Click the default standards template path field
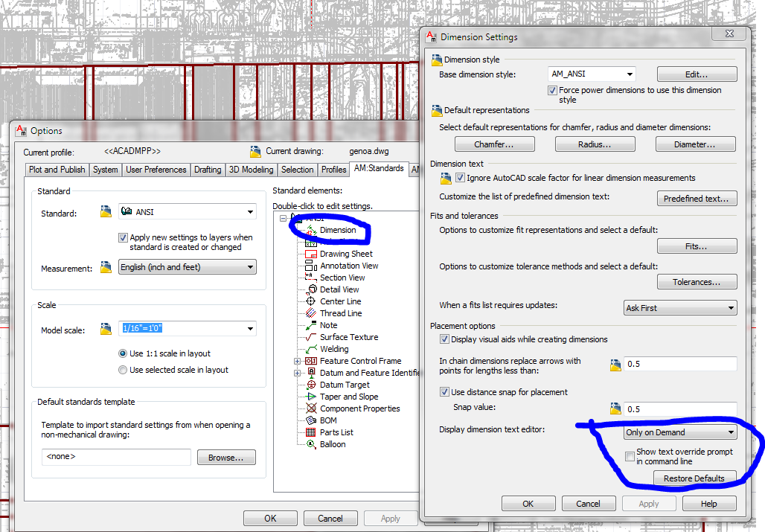Screen dimensions: 765x532 (x=116, y=457)
